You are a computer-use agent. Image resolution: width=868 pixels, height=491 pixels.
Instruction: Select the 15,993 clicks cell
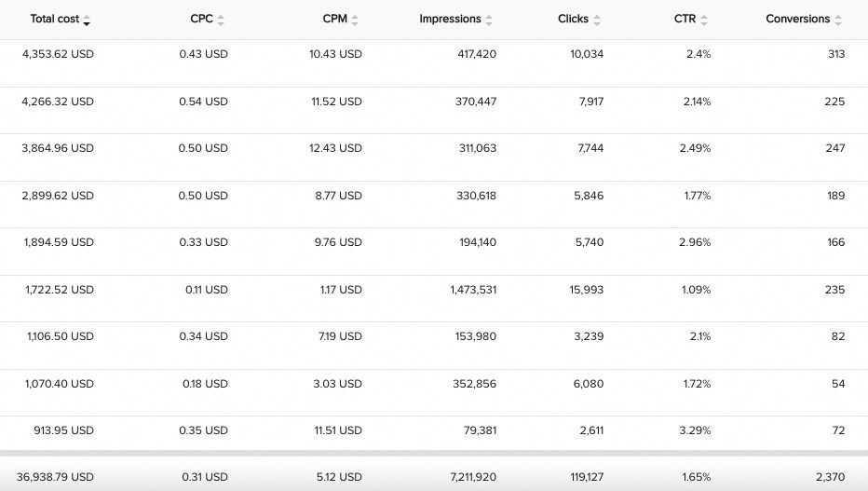[587, 290]
